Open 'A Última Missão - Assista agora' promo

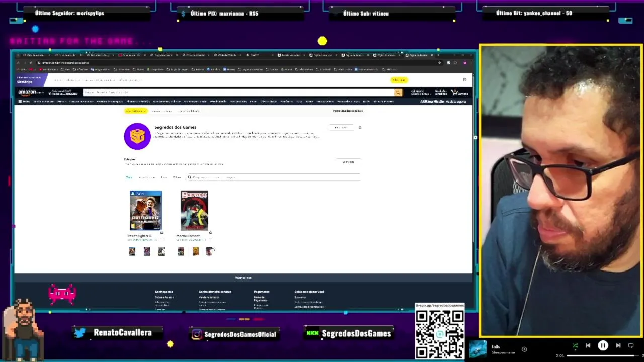pyautogui.click(x=443, y=101)
